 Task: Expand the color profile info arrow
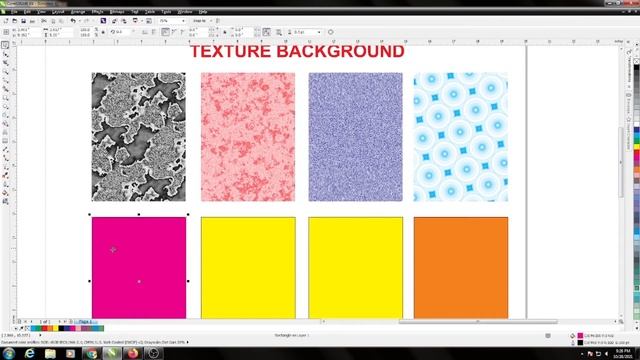(x=188, y=342)
